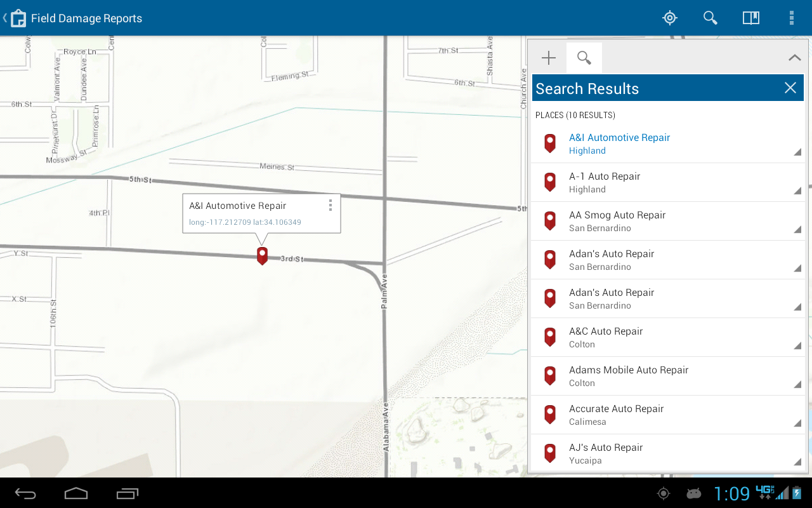Open the bookmarks book icon in top bar
This screenshot has height=508, width=812.
[x=751, y=18]
